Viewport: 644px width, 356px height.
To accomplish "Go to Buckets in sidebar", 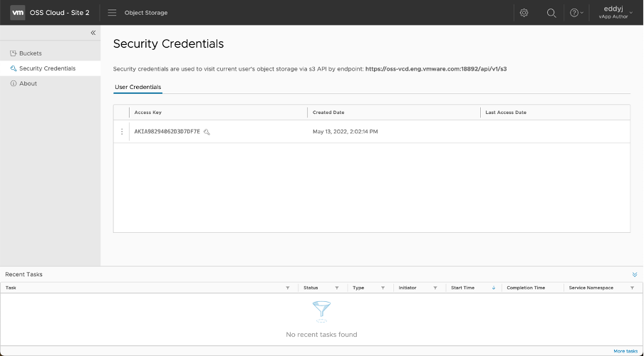I will click(x=31, y=53).
